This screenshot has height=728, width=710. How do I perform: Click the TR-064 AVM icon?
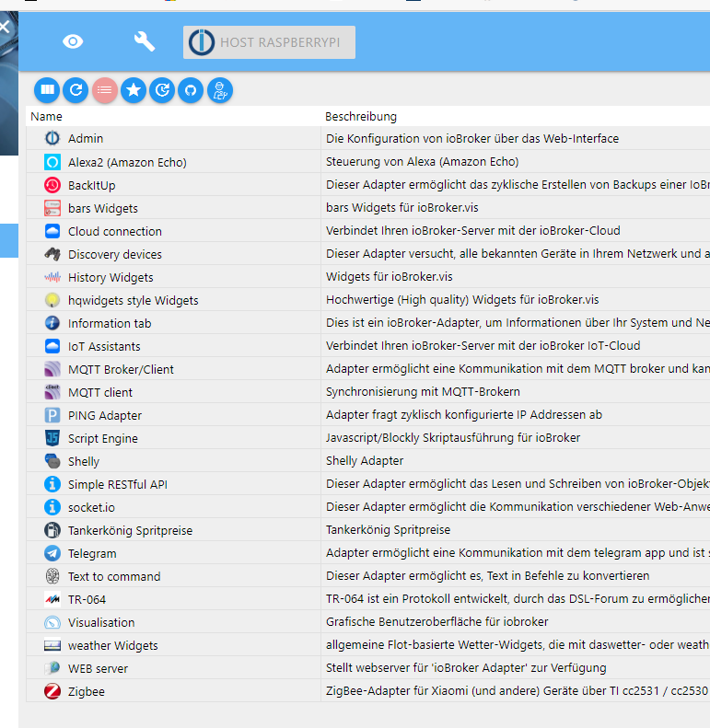point(52,599)
